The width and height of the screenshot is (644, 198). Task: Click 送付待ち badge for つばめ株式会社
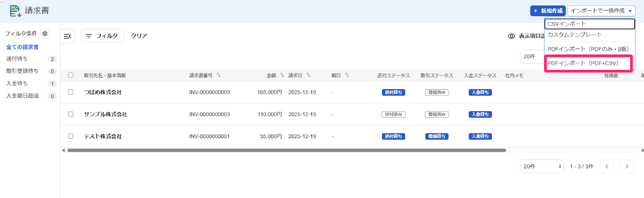[x=393, y=92]
